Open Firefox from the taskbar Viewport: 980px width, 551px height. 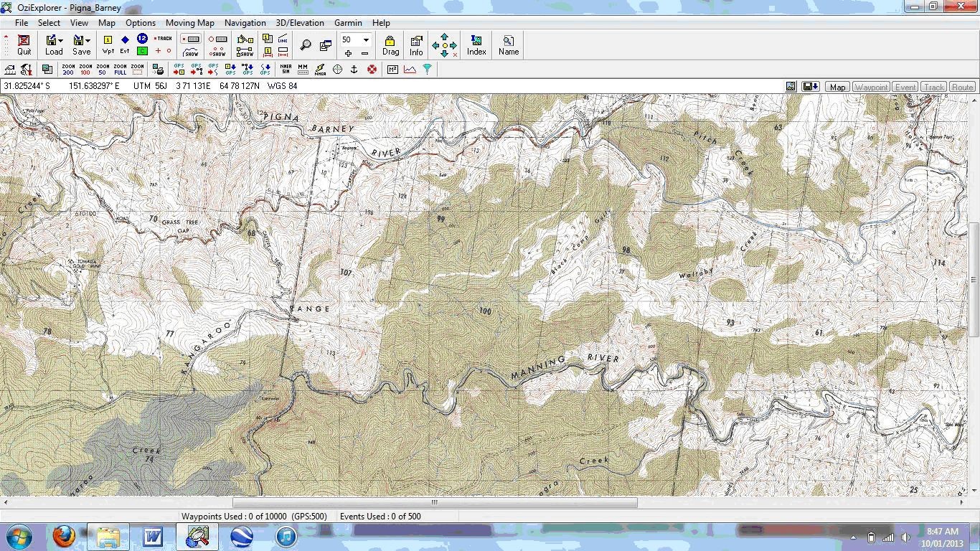tap(64, 537)
